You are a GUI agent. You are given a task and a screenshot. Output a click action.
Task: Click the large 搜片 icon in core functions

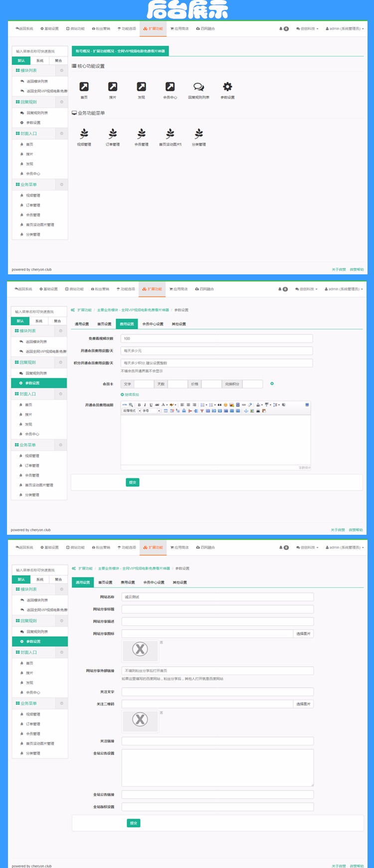[113, 87]
